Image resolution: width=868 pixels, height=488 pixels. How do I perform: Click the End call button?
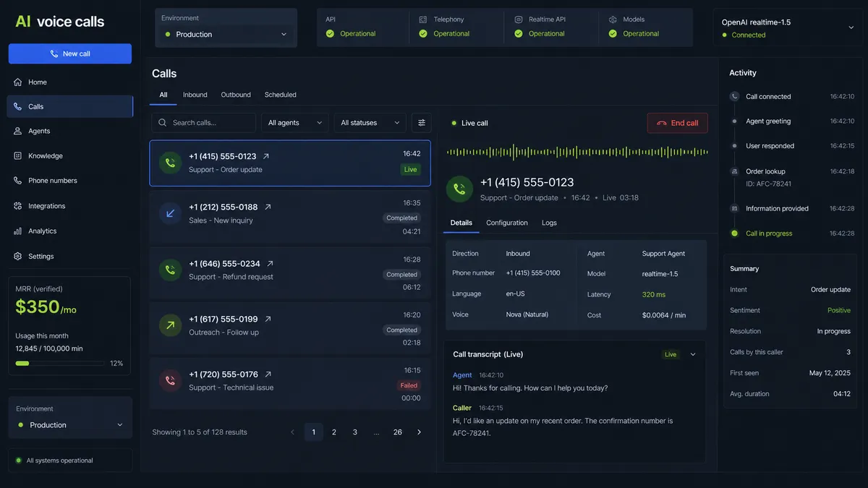click(x=678, y=123)
